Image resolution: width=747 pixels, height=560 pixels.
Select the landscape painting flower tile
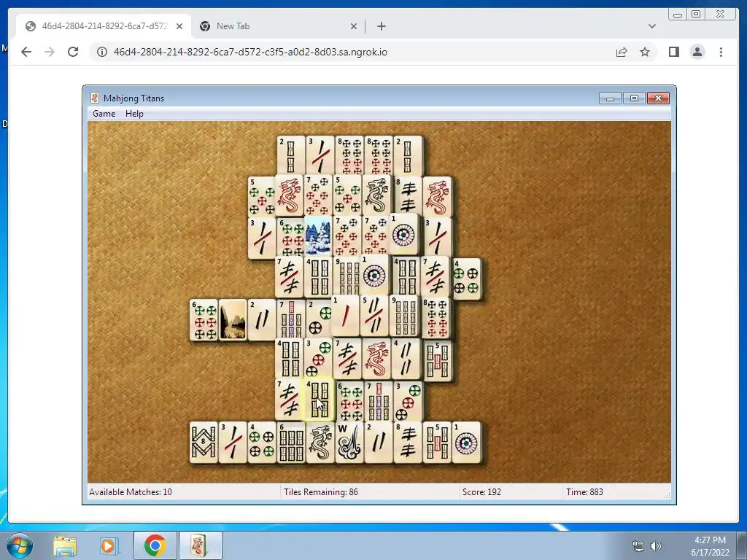click(x=233, y=319)
